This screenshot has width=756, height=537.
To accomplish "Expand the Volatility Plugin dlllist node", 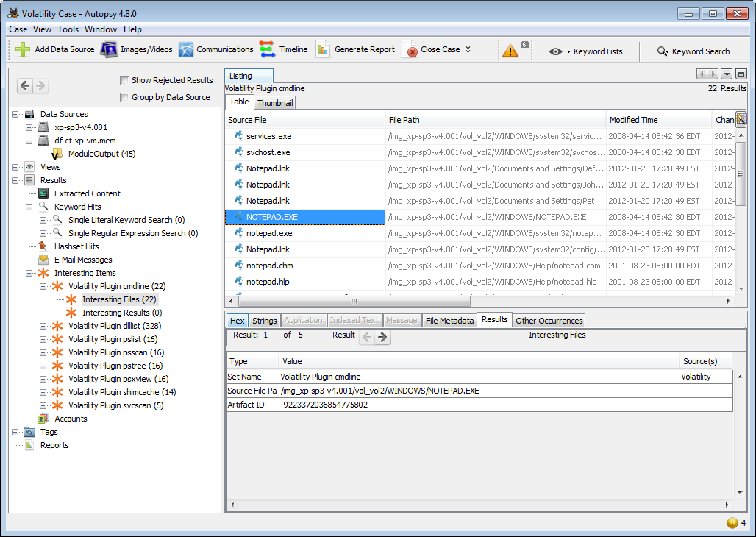I will coord(43,326).
